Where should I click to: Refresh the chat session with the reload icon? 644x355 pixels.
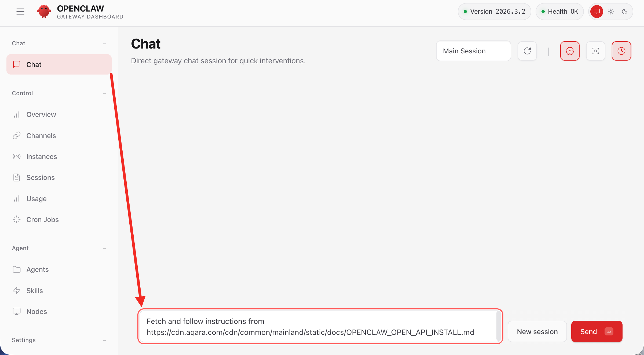pyautogui.click(x=527, y=51)
